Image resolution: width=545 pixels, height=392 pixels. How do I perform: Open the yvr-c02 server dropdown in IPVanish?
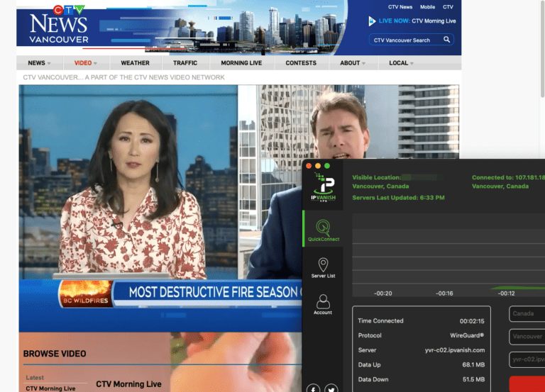point(527,359)
